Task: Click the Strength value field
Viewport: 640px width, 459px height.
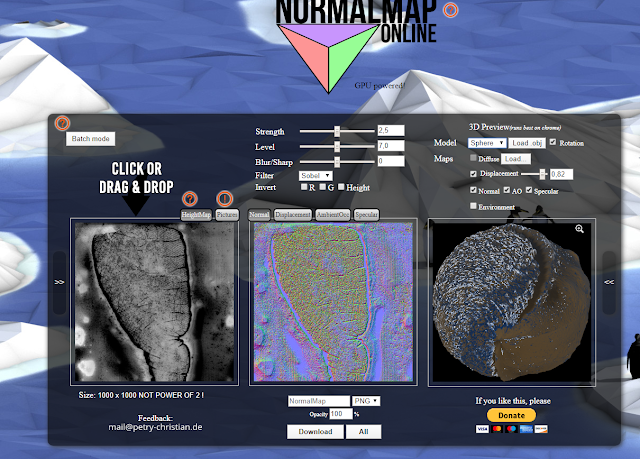Action: point(391,131)
